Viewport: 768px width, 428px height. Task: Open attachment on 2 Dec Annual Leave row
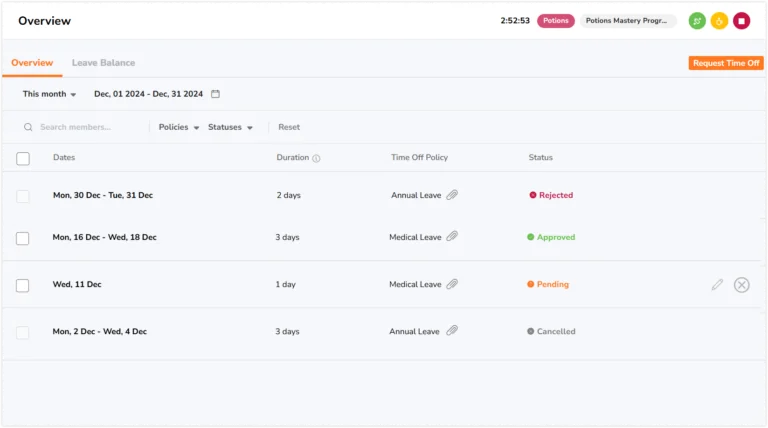(x=452, y=331)
